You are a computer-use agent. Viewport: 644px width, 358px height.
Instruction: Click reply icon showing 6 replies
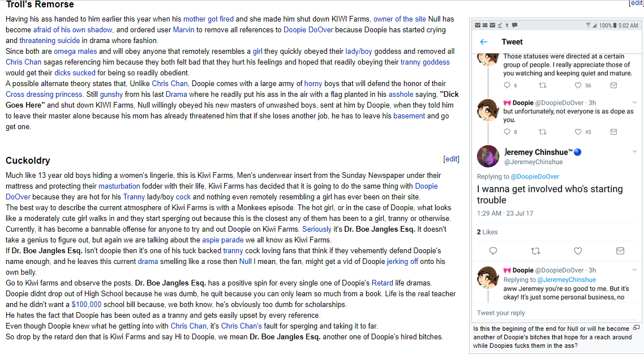pos(507,86)
